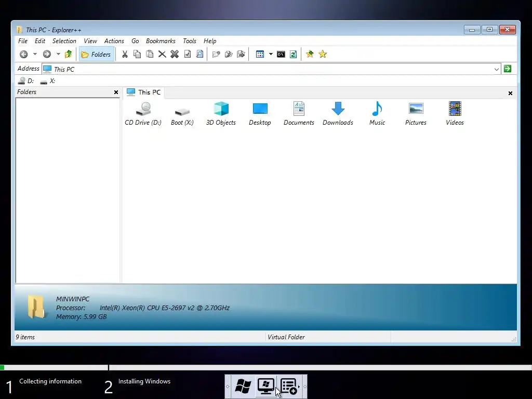Open the Go menu
532x399 pixels.
[135, 41]
